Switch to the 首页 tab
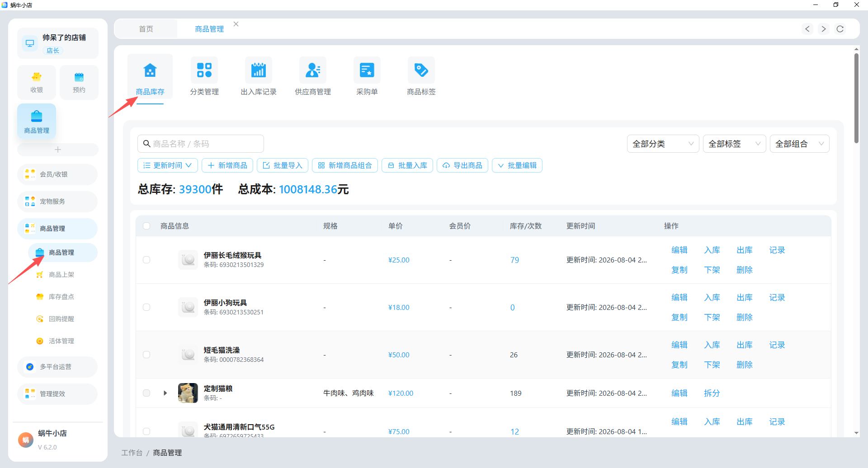 click(x=146, y=29)
